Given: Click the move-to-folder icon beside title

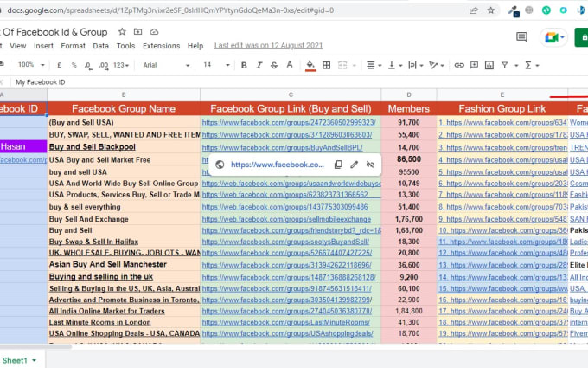Looking at the screenshot, I should tap(138, 32).
